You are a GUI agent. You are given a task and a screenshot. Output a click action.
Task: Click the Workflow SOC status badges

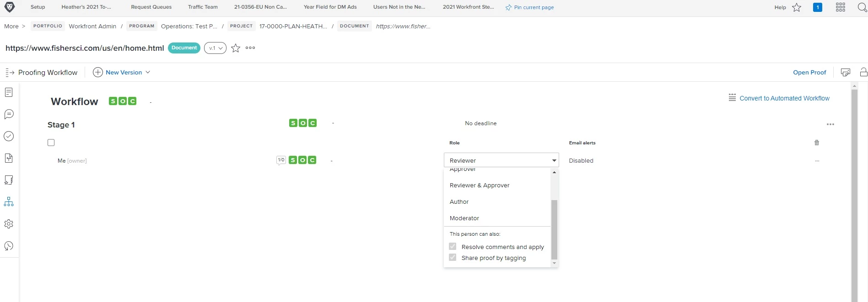(x=123, y=101)
